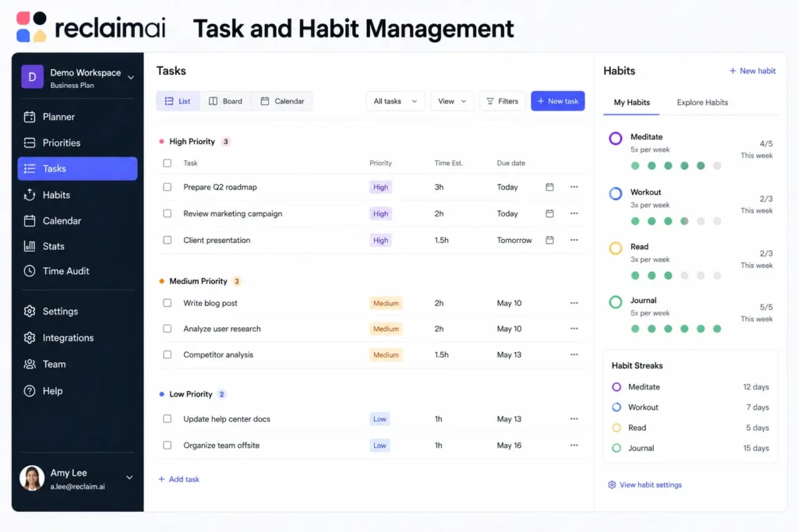Screen dimensions: 798x532
Task: Open more options for Write blog post
Action: (574, 303)
